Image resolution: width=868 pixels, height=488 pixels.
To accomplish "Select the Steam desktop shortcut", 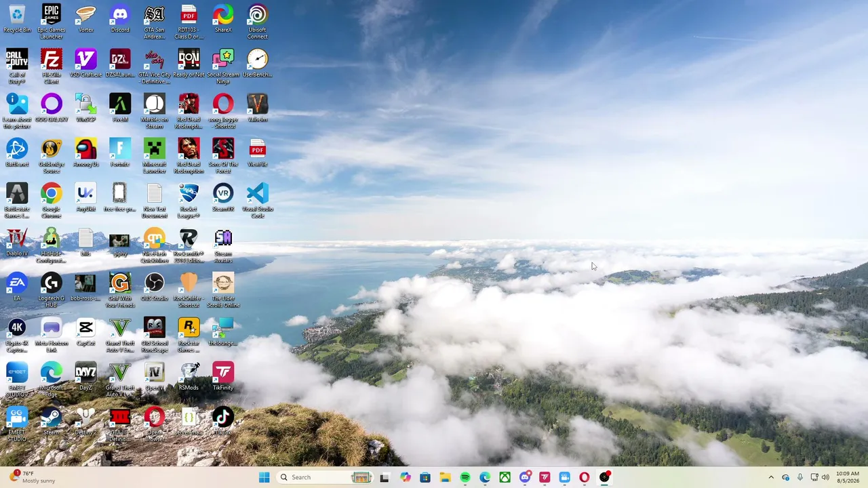I will click(x=52, y=422).
